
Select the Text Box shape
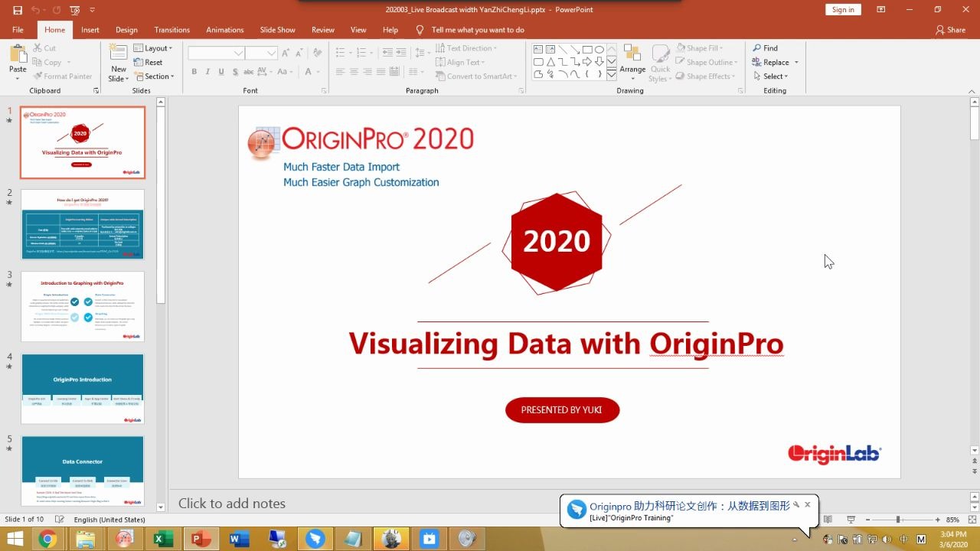[x=538, y=50]
